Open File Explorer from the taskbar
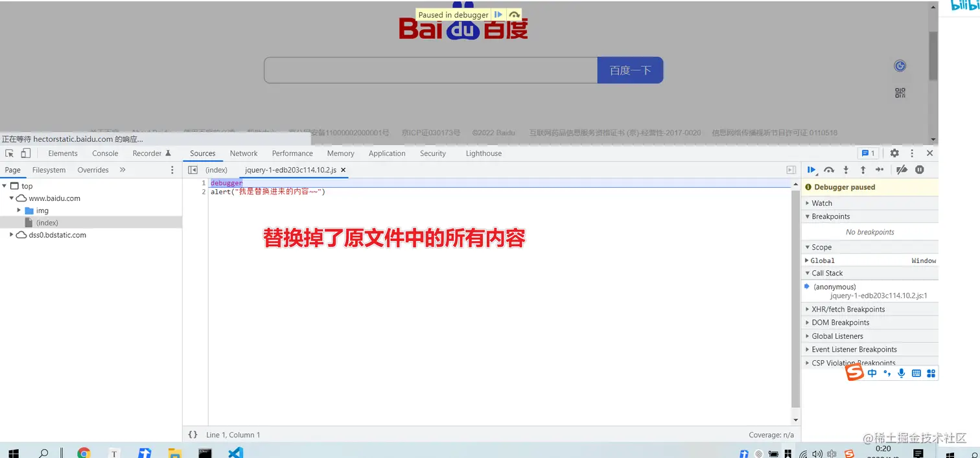980x458 pixels. tap(174, 453)
